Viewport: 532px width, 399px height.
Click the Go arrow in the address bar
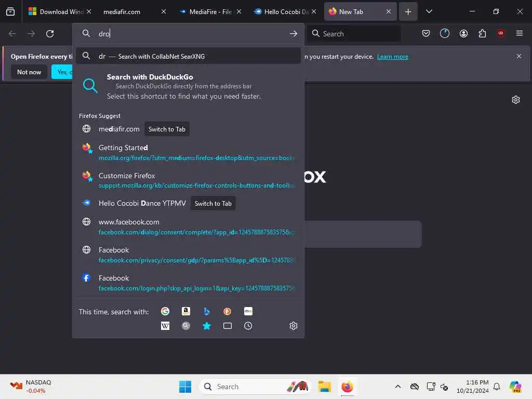click(x=294, y=34)
